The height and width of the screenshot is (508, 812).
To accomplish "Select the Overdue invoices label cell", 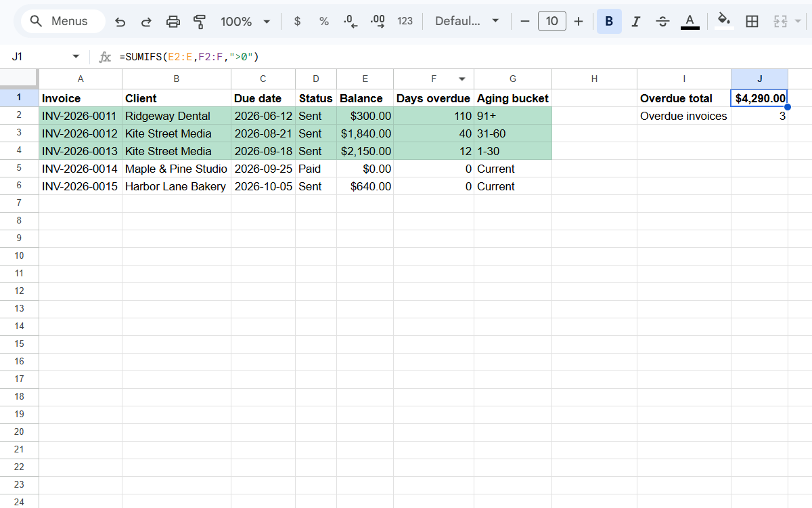I will click(684, 116).
